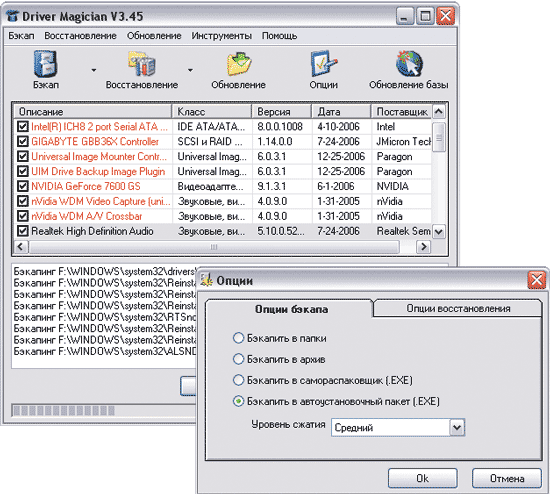Click the Восстановление toolbar icon
Screen dimensions: 550x494
142,64
